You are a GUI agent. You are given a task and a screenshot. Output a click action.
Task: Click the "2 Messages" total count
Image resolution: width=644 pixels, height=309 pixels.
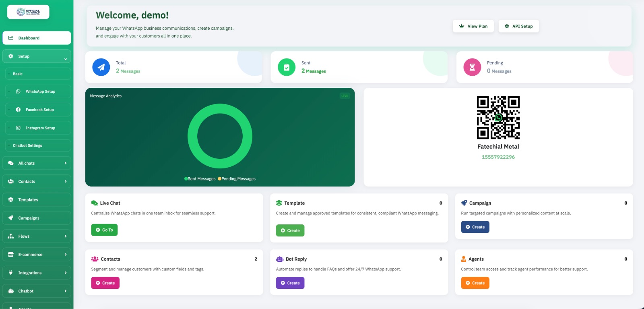tap(128, 71)
